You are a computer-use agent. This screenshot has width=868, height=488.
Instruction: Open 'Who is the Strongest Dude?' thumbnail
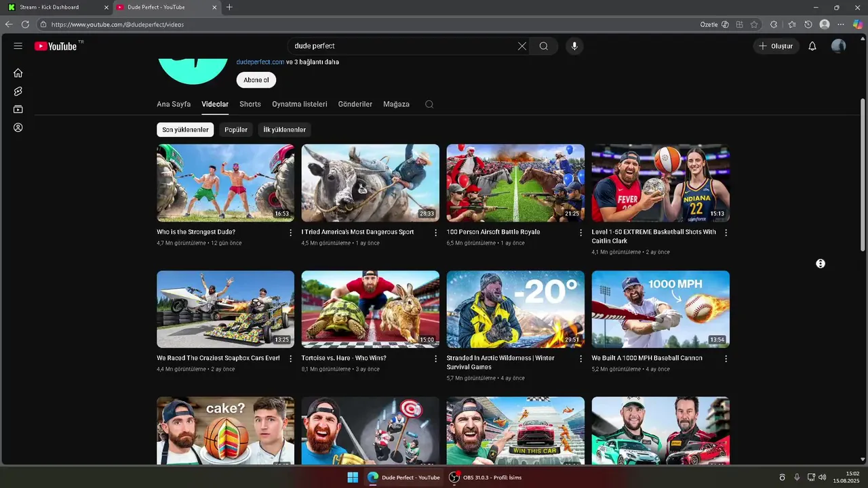tap(226, 183)
